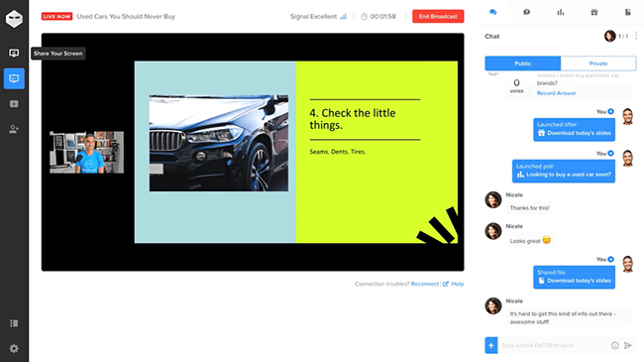Click the Signal Excellent status text
The image size is (644, 362).
313,17
